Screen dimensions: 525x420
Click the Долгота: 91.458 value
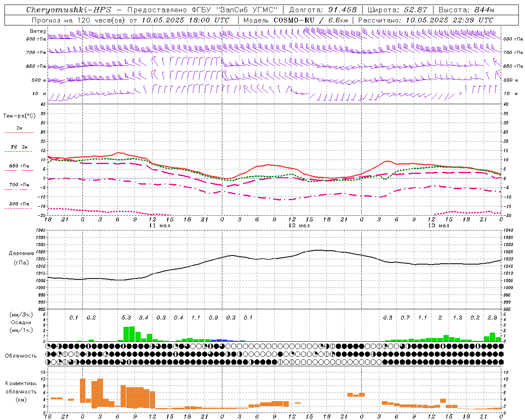click(323, 10)
